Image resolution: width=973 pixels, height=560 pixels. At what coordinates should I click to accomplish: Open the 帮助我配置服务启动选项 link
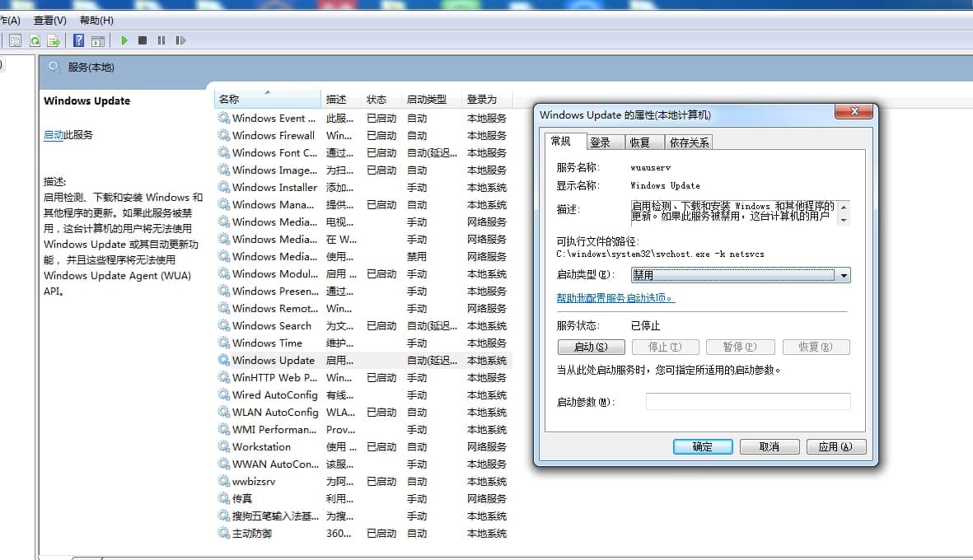point(615,297)
